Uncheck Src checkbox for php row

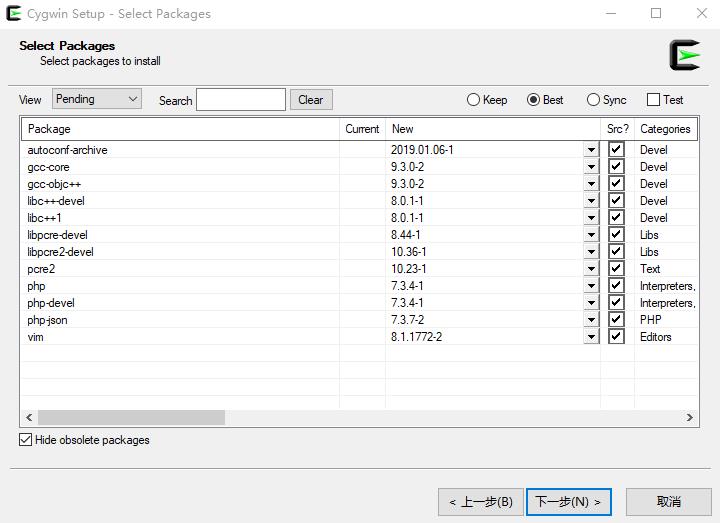point(616,285)
